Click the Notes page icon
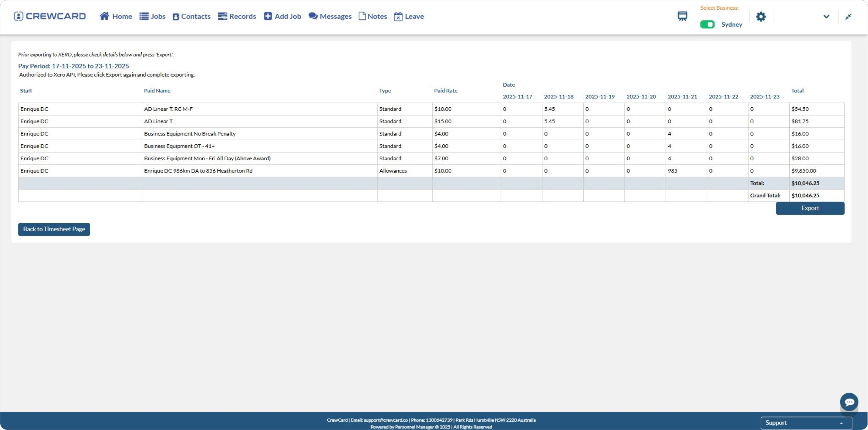The height and width of the screenshot is (430, 868). (362, 16)
